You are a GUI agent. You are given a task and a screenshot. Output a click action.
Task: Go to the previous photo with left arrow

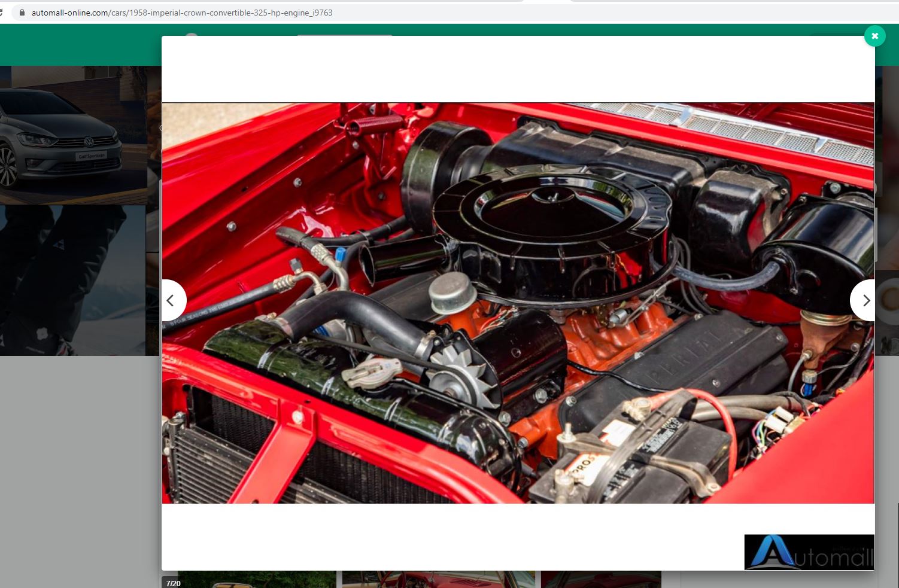[172, 300]
